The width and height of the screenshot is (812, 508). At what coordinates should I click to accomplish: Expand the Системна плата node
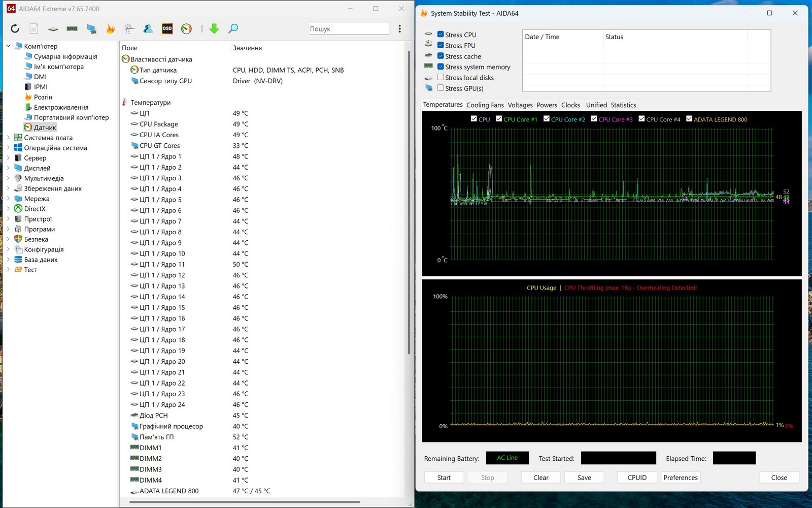[8, 138]
